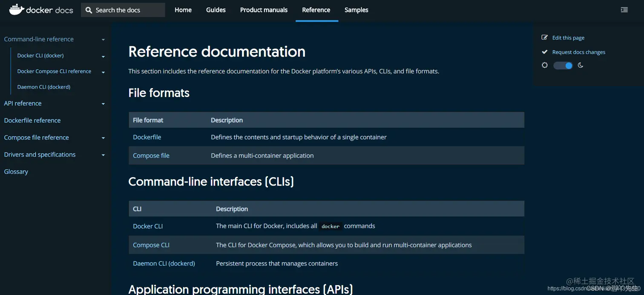The image size is (644, 295).
Task: Go to Product manuals tab
Action: tap(264, 10)
